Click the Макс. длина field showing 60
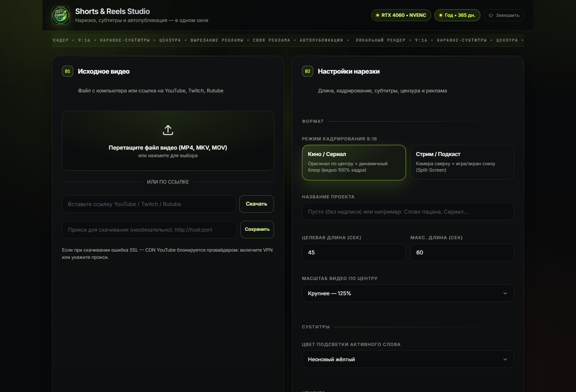This screenshot has width=576, height=392. click(462, 252)
